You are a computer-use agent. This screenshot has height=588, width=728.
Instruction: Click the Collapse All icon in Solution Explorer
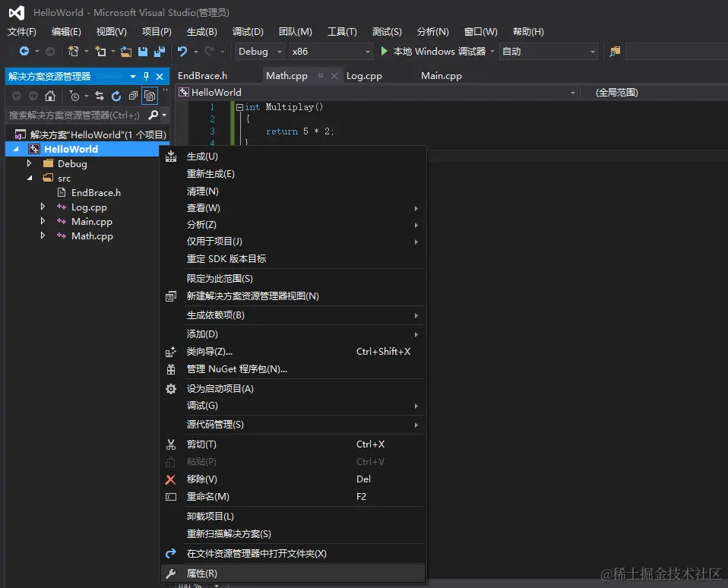(133, 96)
